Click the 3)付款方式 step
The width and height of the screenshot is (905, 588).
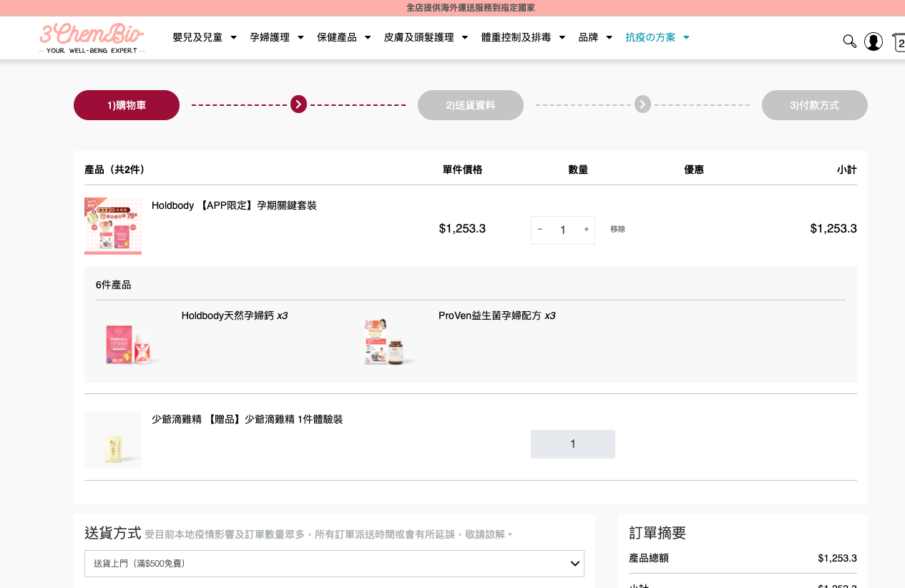[x=814, y=104]
